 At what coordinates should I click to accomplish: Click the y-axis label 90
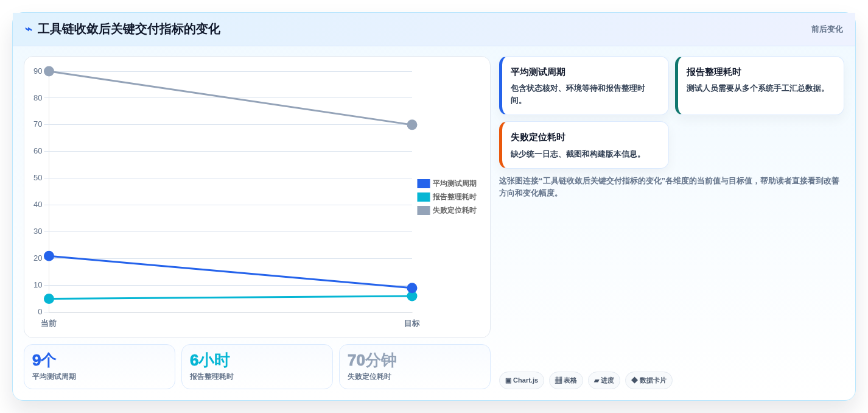click(x=38, y=71)
